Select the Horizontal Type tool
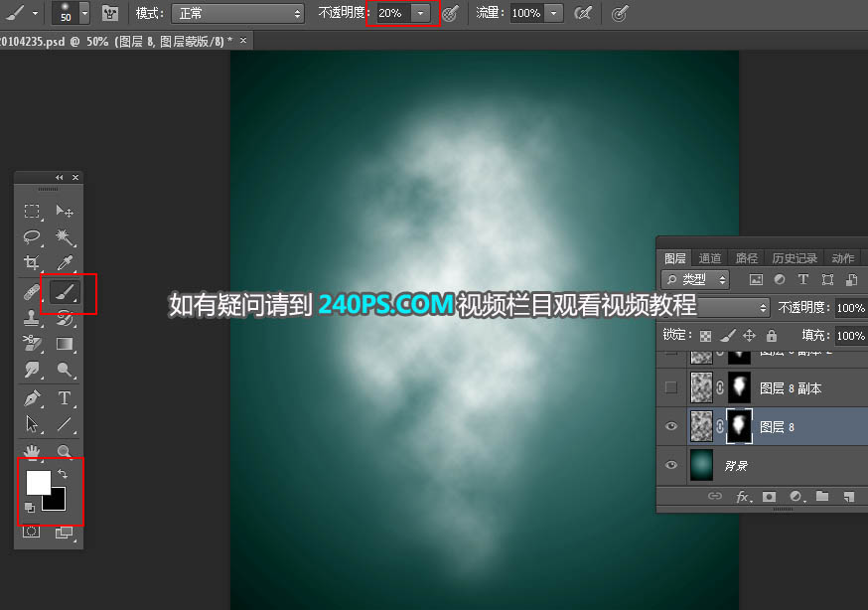This screenshot has height=610, width=868. [x=65, y=398]
